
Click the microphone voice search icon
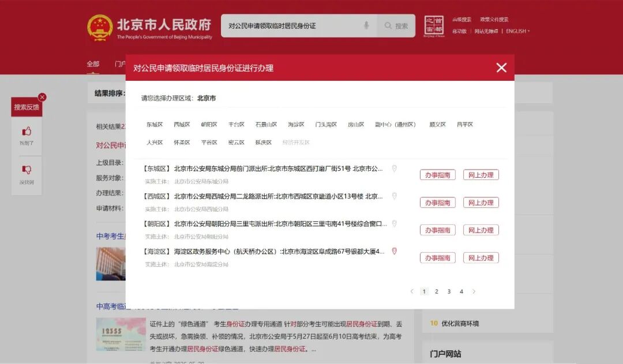tap(366, 26)
